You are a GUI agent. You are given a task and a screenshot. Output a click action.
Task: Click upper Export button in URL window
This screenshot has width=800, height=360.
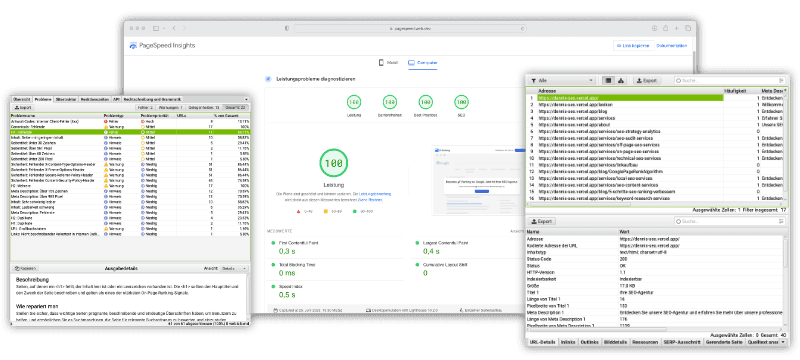[647, 81]
